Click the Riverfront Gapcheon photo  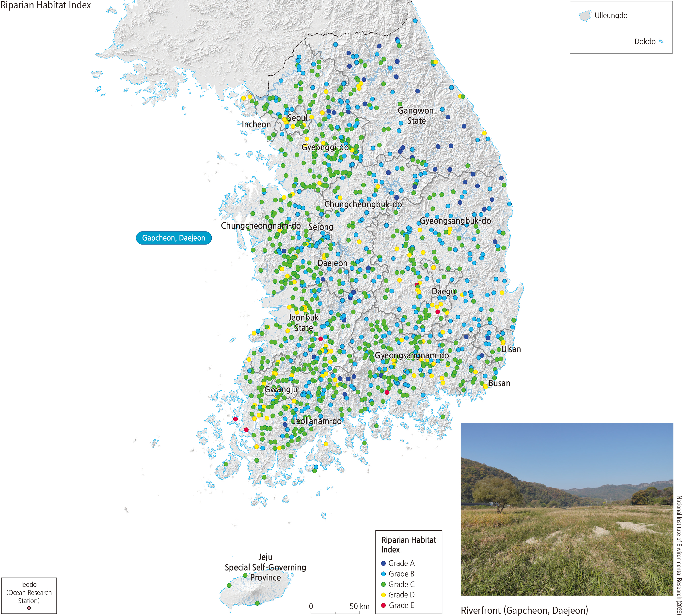pos(567,509)
